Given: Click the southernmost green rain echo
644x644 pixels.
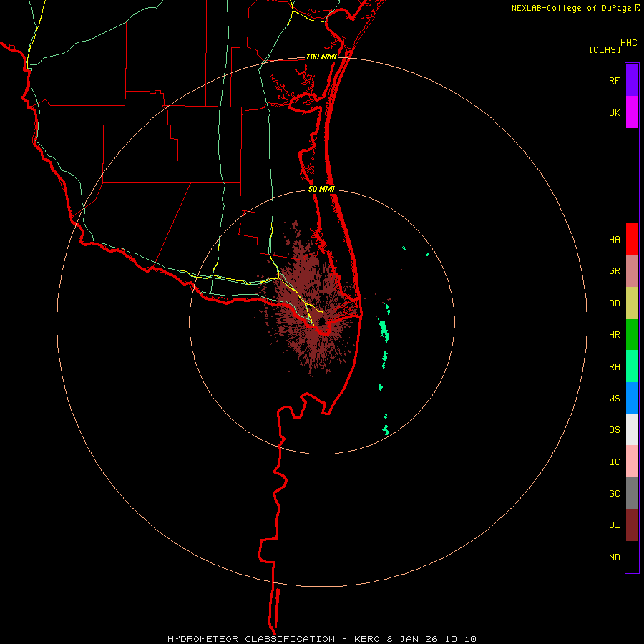Looking at the screenshot, I should point(386,430).
